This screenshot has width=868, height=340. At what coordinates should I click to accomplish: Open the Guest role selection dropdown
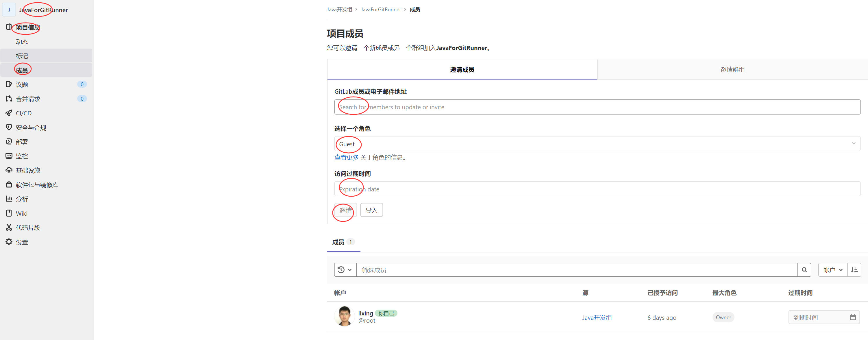(x=597, y=144)
